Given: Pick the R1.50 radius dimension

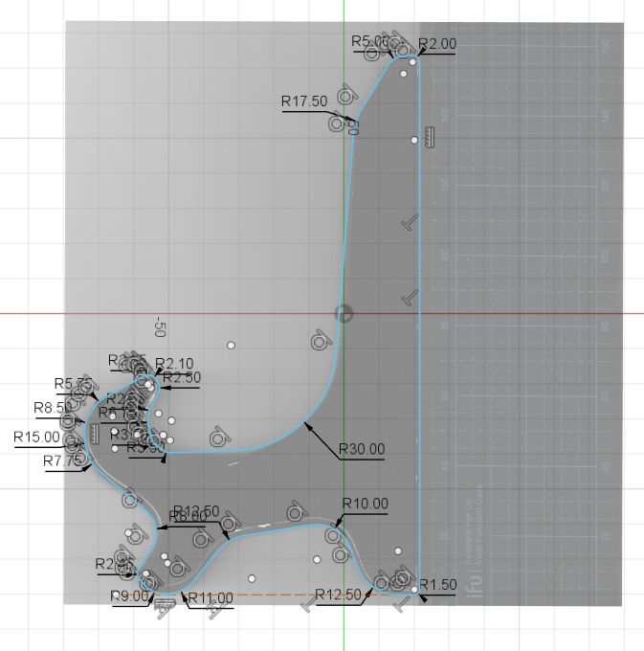Looking at the screenshot, I should pos(438,584).
